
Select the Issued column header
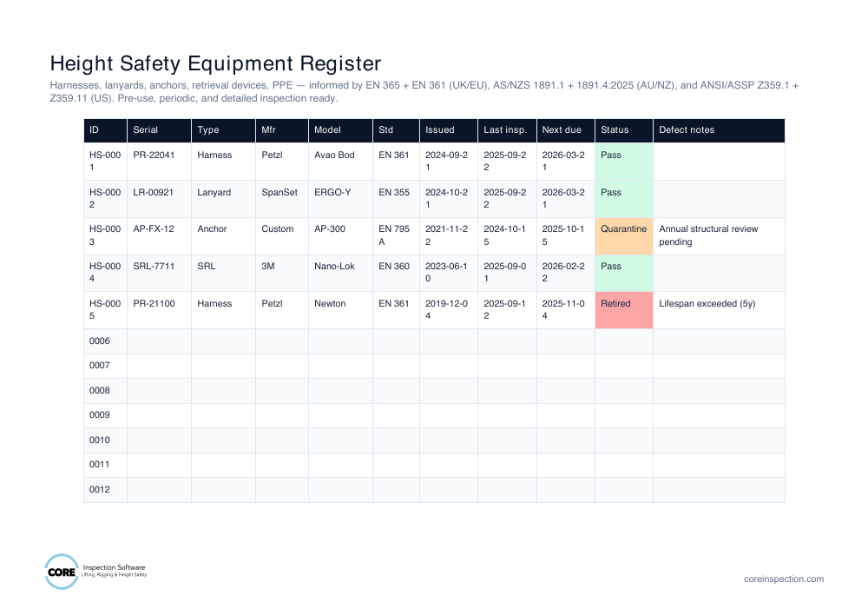click(x=449, y=130)
